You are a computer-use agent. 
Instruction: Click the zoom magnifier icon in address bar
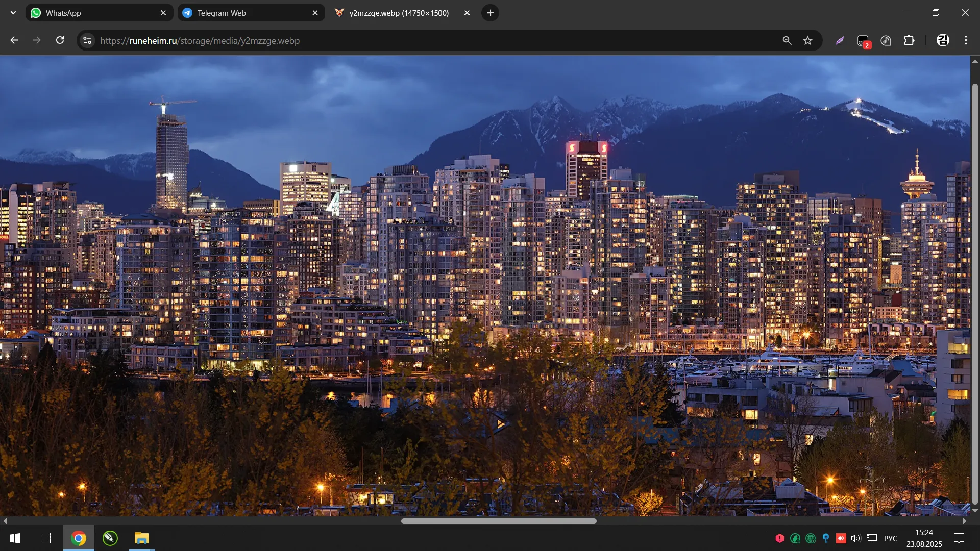tap(787, 40)
